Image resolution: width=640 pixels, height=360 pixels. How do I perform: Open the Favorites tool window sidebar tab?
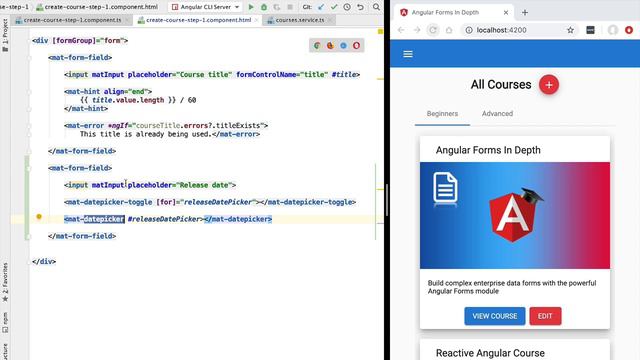5,282
